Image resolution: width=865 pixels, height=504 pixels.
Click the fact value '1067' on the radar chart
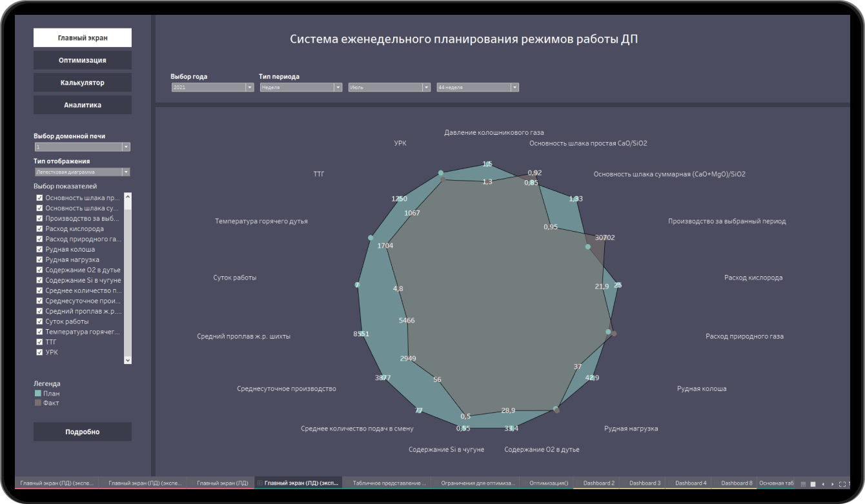click(412, 213)
